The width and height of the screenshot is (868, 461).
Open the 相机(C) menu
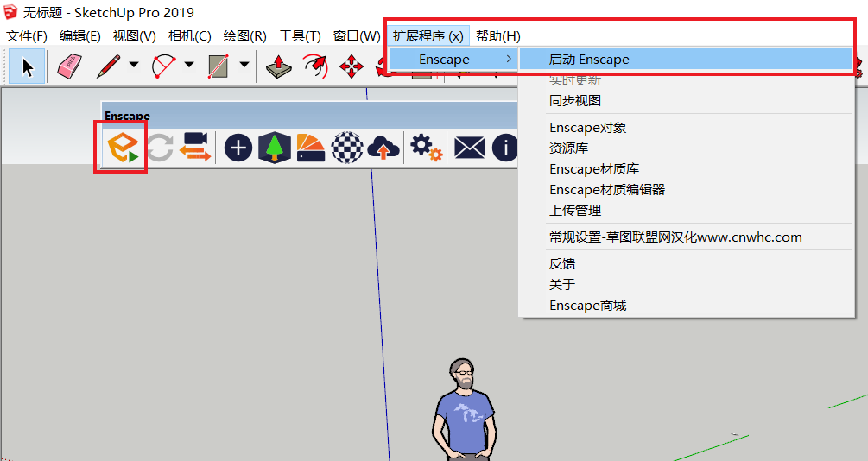190,36
